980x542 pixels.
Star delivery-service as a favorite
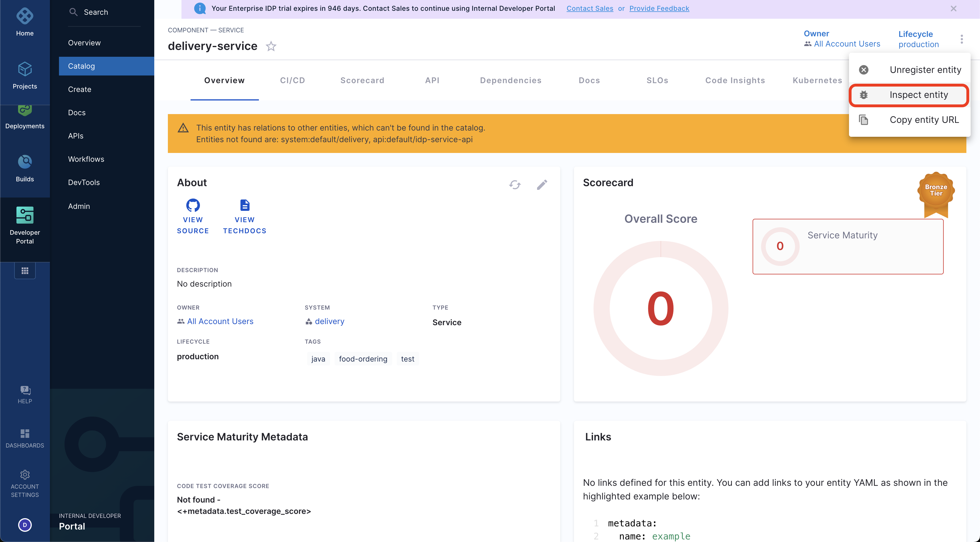271,47
